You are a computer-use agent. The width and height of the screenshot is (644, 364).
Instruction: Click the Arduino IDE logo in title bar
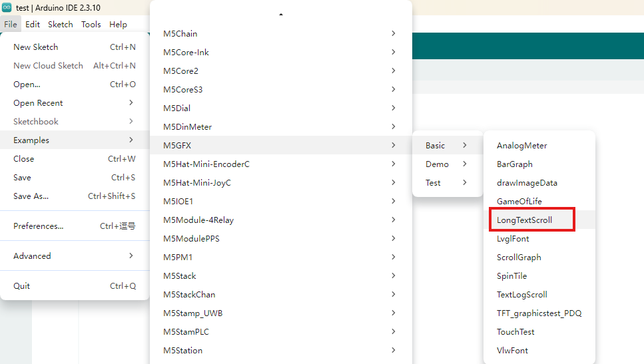click(x=7, y=7)
